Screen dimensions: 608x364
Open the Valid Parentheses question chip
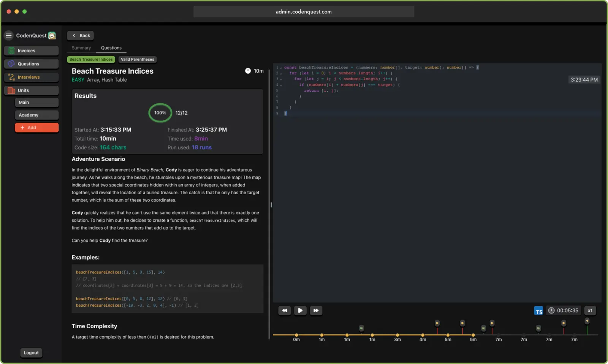pyautogui.click(x=138, y=59)
